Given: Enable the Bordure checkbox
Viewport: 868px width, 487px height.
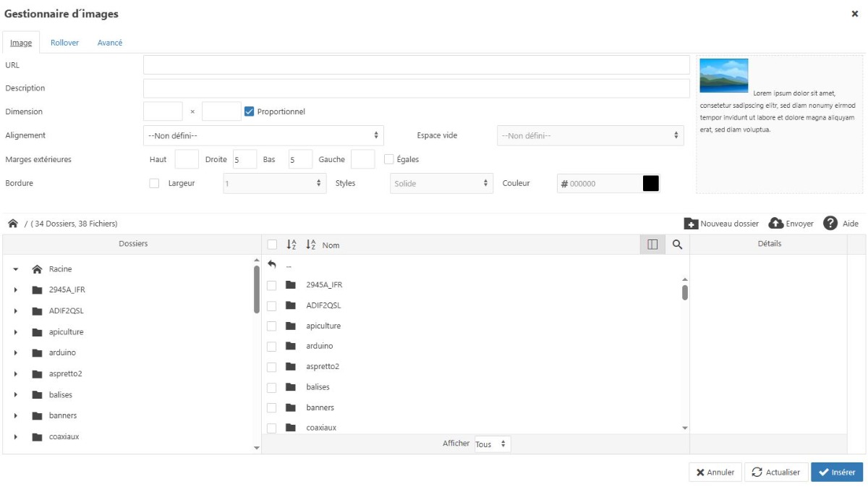Looking at the screenshot, I should pyautogui.click(x=154, y=183).
